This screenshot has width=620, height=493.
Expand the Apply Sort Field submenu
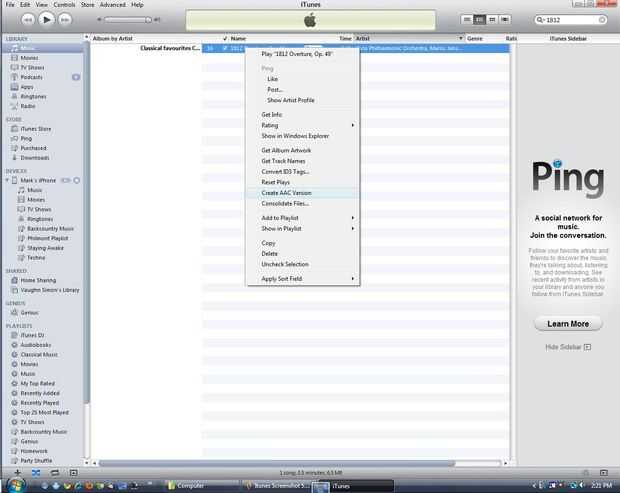(303, 279)
